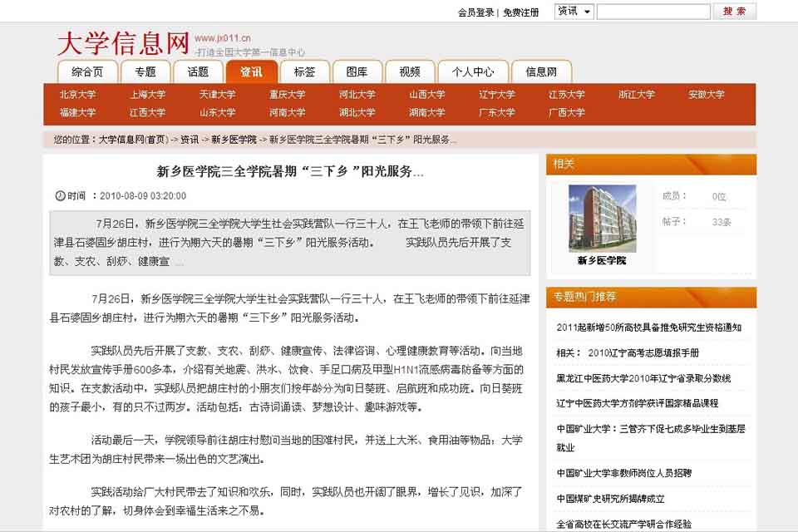Click the 大学信息网 site logo
The image size is (798, 532).
click(123, 42)
